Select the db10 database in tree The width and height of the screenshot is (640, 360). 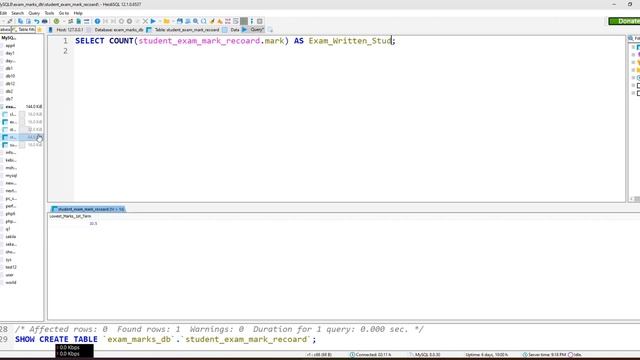[10, 76]
